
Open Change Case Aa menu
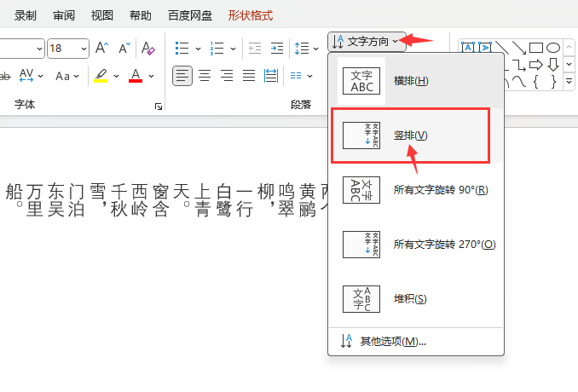coord(67,76)
